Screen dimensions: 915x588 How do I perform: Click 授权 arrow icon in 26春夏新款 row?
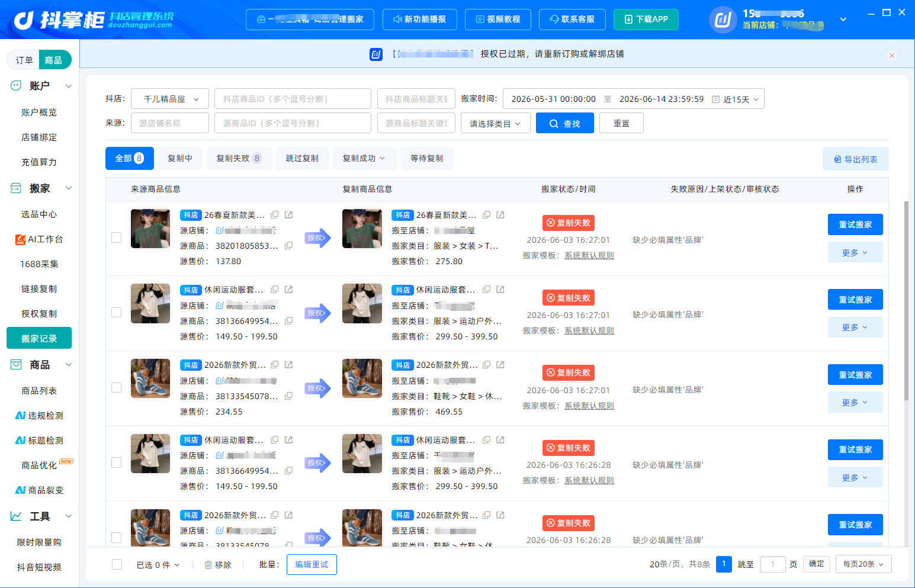317,238
